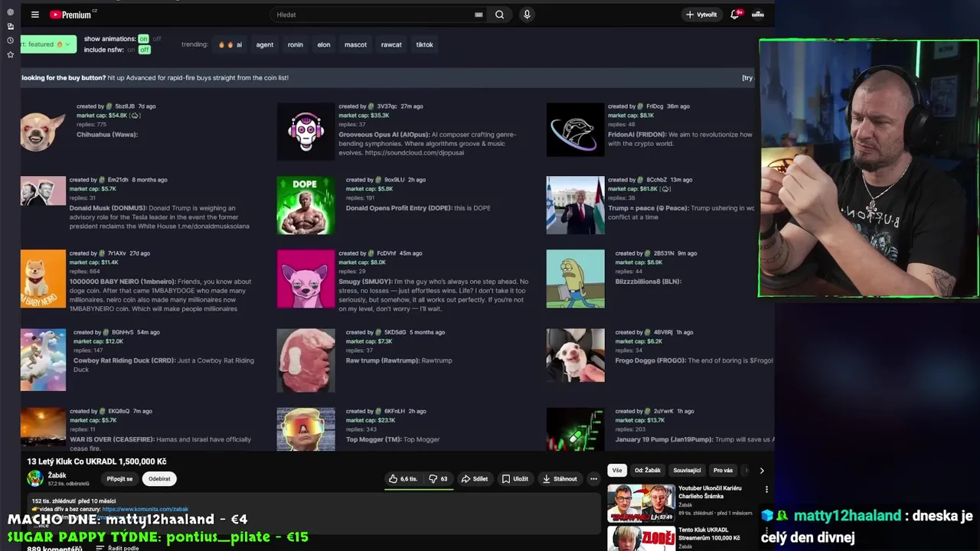
Task: Select the trending 'elon' tag
Action: click(x=324, y=44)
